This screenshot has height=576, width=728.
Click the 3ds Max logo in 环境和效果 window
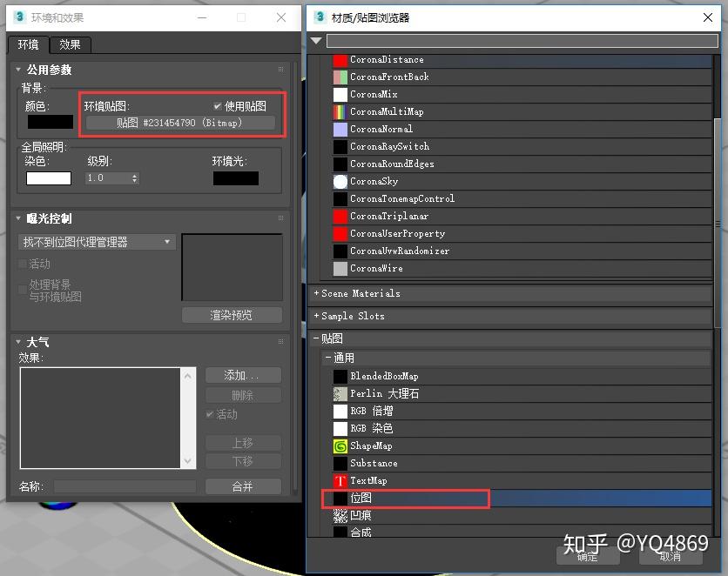[x=19, y=17]
